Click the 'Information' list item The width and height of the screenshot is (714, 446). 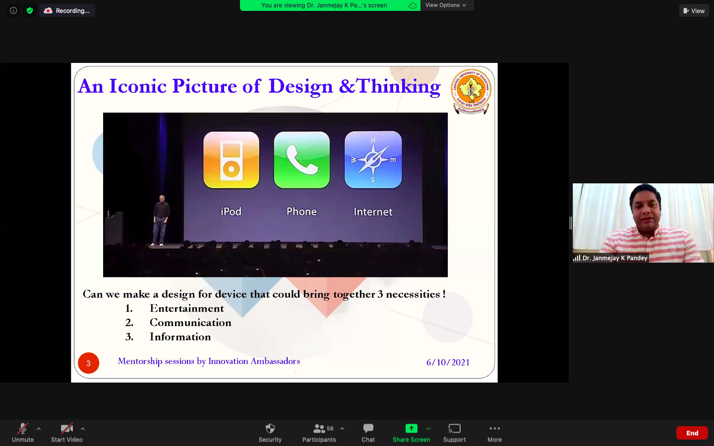pyautogui.click(x=180, y=337)
